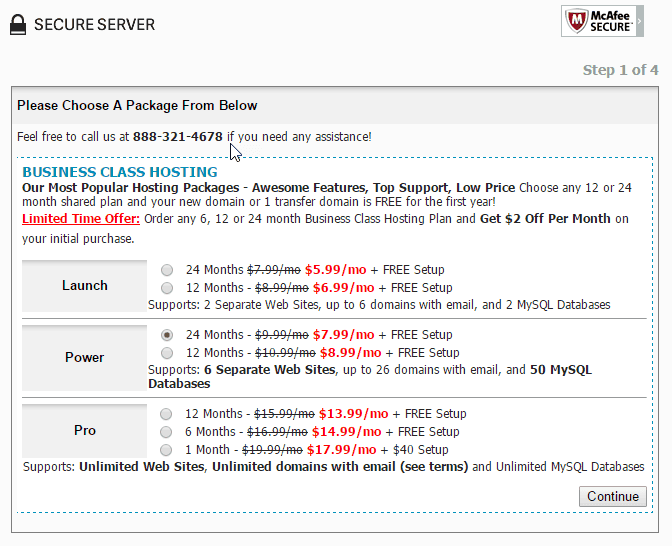Select Pro 1 Month $17.99/mo plan
The width and height of the screenshot is (672, 546).
(x=166, y=450)
